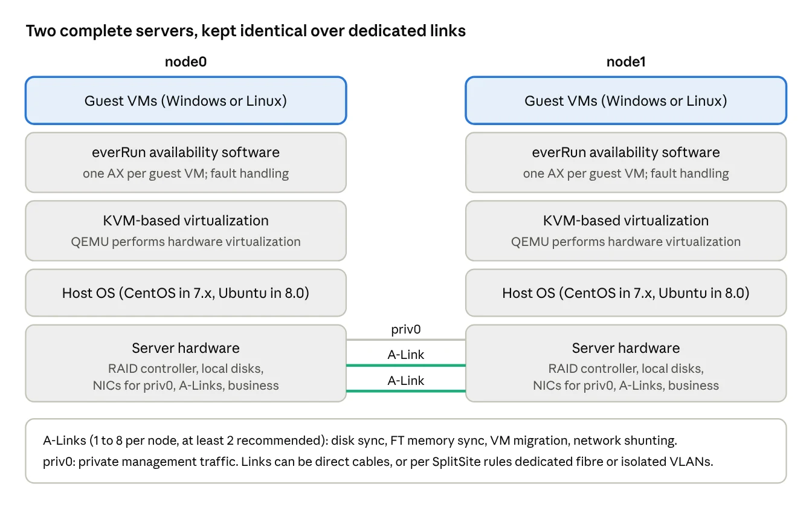Click node1's "NICs for priv0, A-Links, business" line
Viewport: 812px width, 510px height.
[x=626, y=386]
